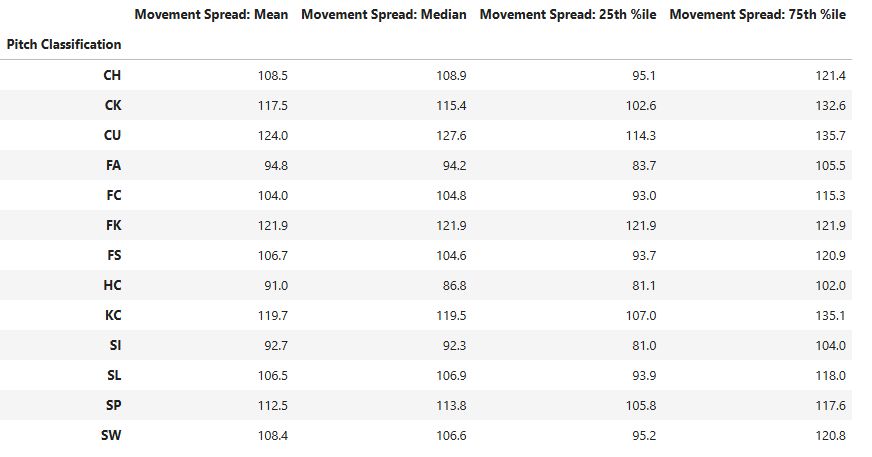This screenshot has height=457, width=872.
Task: Click the Movement Spread: Median column header
Action: 383,15
